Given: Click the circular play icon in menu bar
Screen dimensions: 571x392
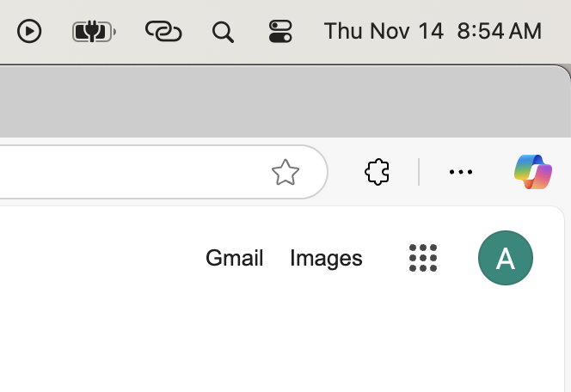Looking at the screenshot, I should point(29,31).
